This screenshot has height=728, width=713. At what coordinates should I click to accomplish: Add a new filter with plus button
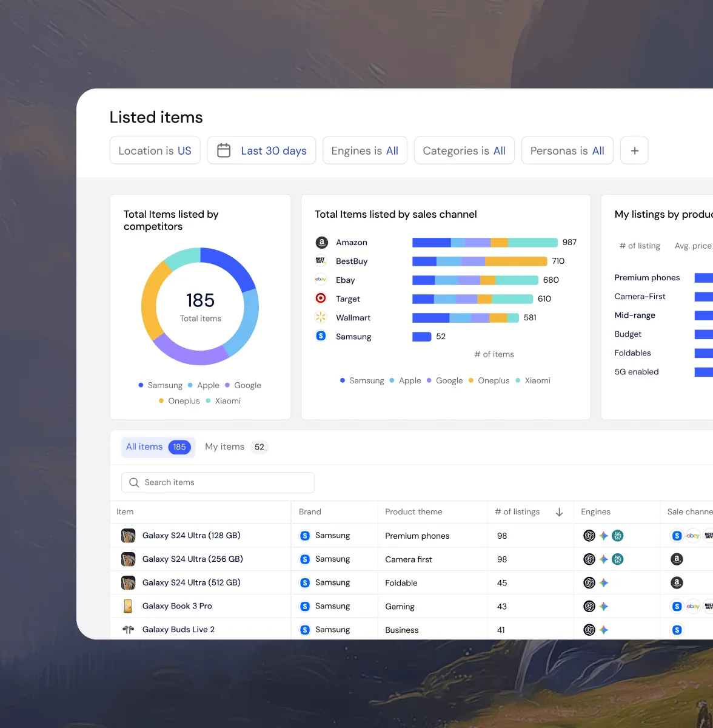point(634,150)
